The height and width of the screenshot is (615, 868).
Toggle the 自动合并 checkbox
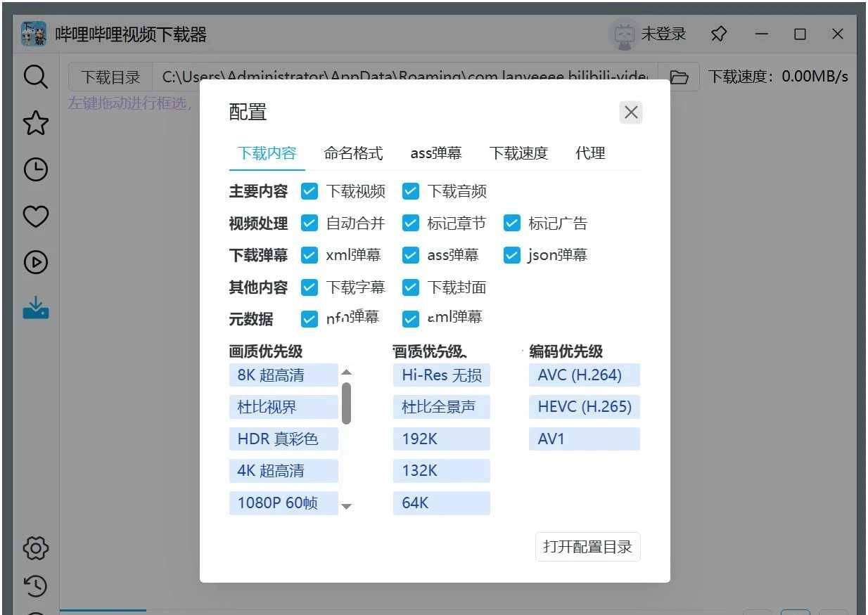point(309,224)
